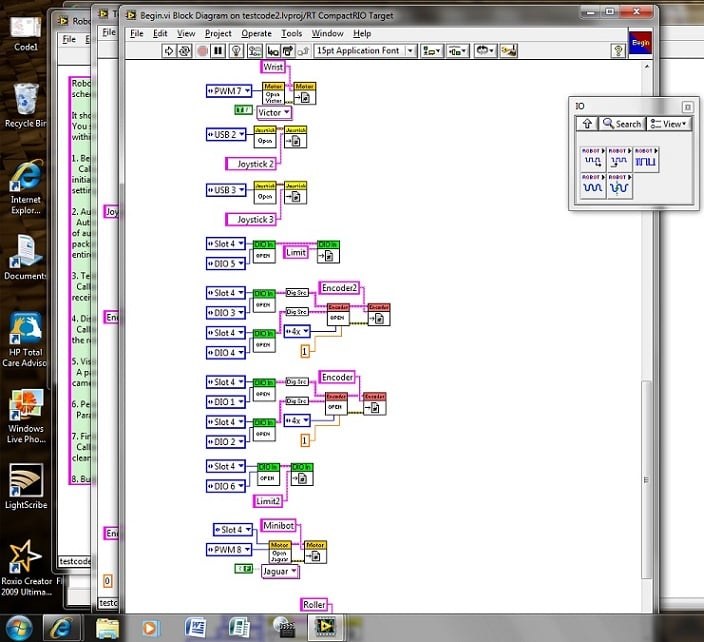This screenshot has height=642, width=704.
Task: Select the Motor Open Victor node
Action: (273, 93)
